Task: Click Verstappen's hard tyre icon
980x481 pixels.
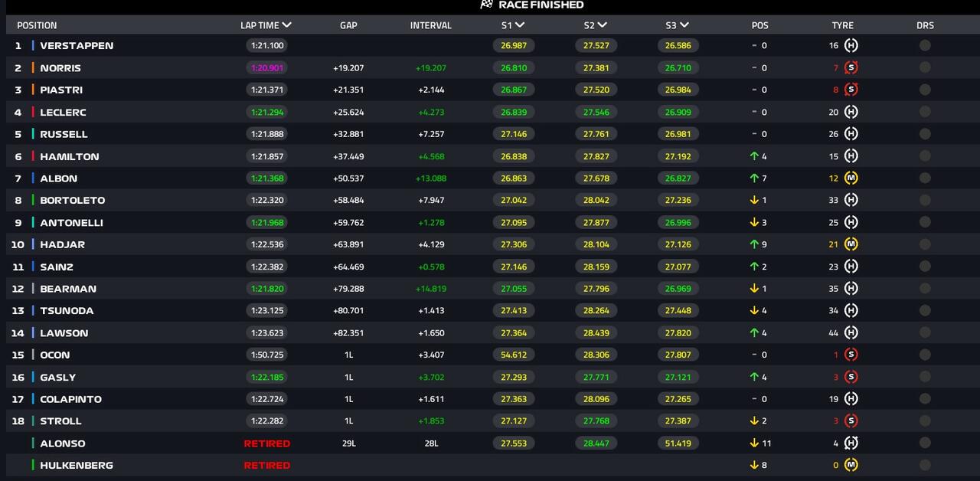Action: [851, 45]
